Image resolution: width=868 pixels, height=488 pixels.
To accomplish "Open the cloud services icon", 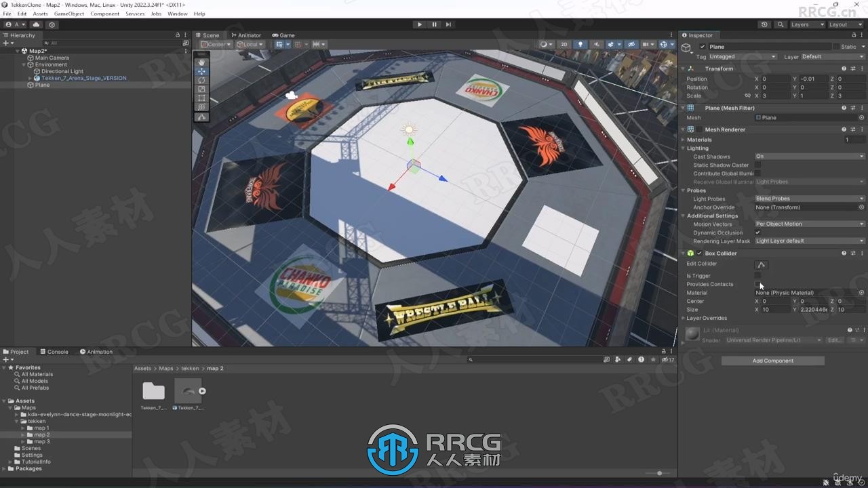I will [x=36, y=24].
